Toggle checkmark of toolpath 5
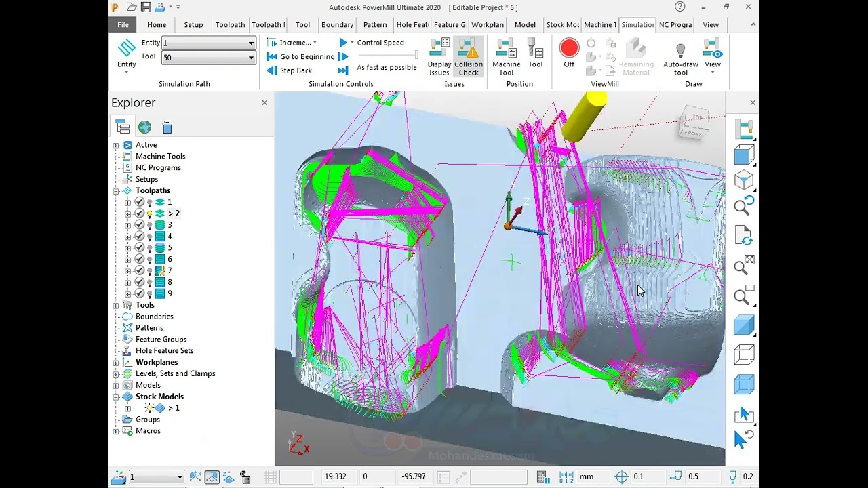The height and width of the screenshot is (488, 868). click(x=140, y=248)
